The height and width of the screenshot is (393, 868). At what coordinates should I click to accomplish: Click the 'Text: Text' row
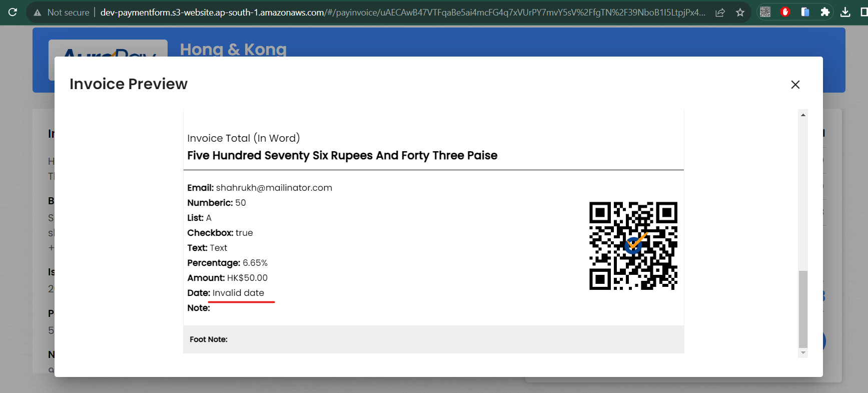207,248
